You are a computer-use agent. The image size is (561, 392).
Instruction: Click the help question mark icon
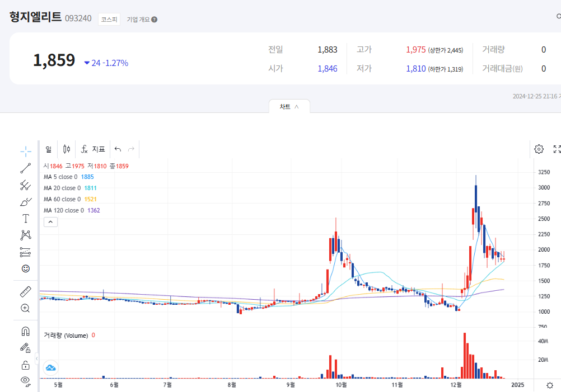(154, 20)
